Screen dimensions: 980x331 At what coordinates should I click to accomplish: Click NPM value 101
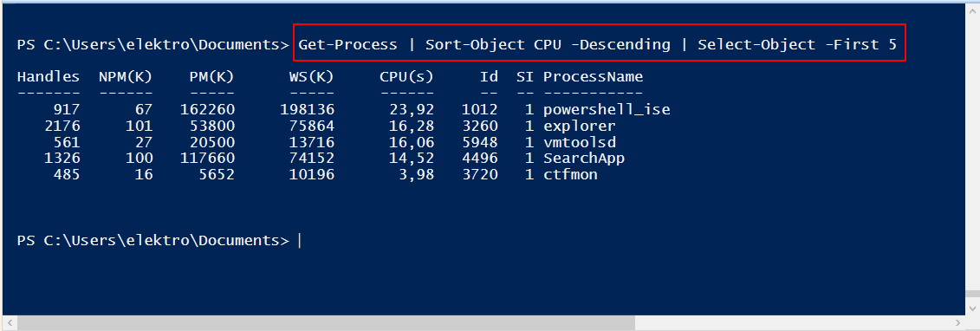click(139, 127)
